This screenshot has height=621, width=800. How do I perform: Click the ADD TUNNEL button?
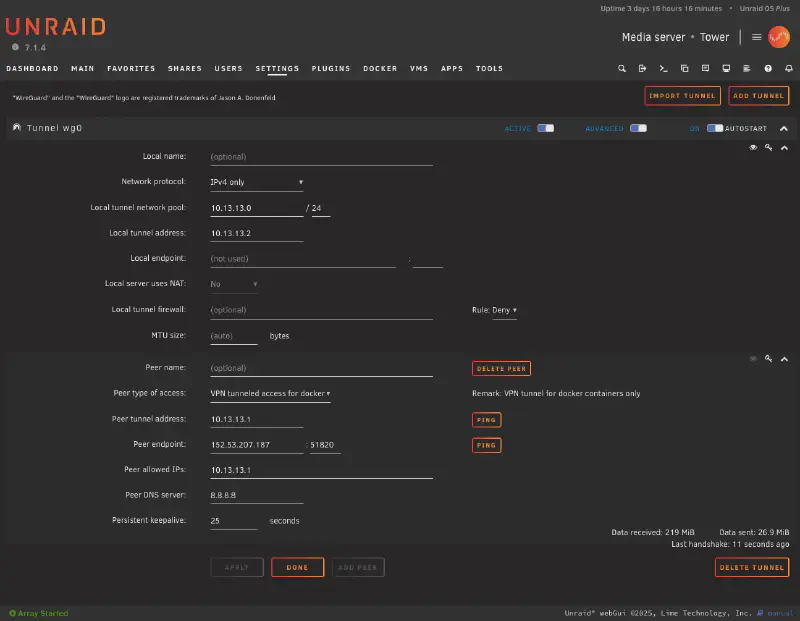[760, 95]
